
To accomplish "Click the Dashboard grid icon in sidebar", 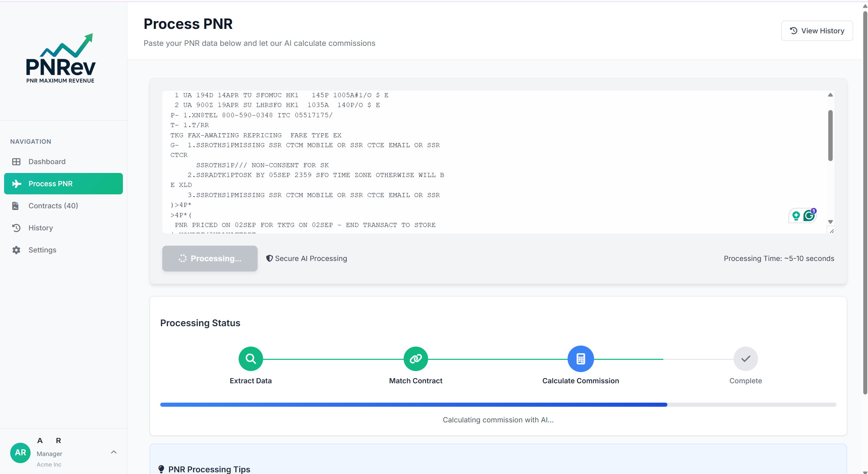I will pos(16,161).
